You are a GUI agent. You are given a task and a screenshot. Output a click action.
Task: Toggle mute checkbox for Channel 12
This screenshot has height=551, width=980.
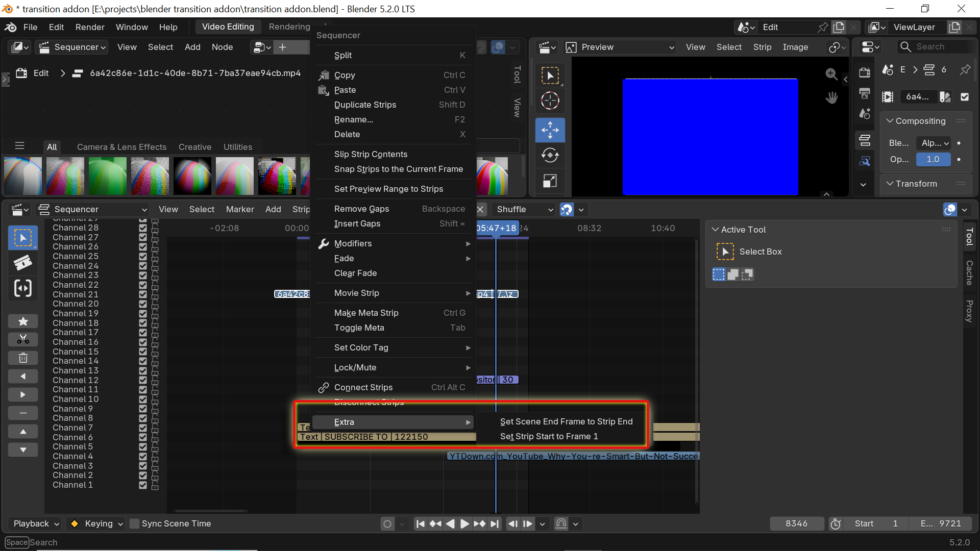coord(143,380)
